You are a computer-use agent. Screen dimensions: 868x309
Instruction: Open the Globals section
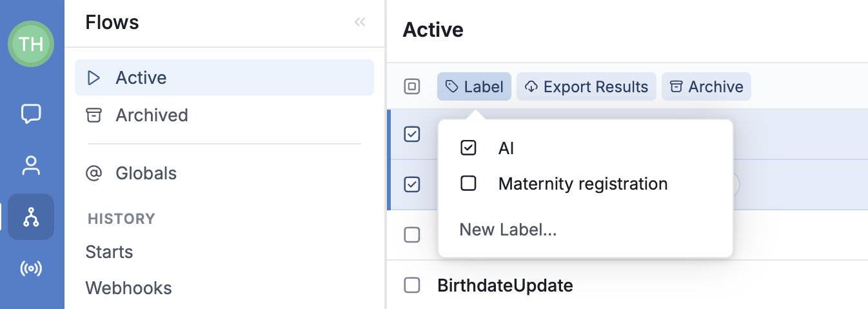224,173
